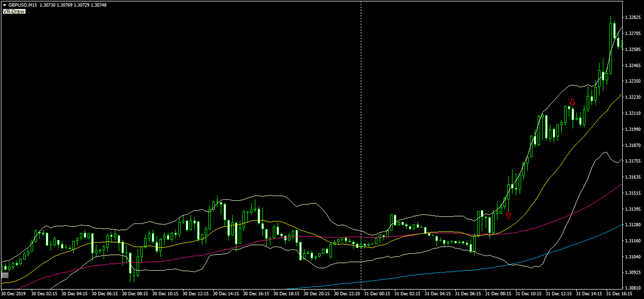Click the 30 Dec 02:15 time label
The width and height of the screenshot is (644, 299).
pyautogui.click(x=44, y=294)
